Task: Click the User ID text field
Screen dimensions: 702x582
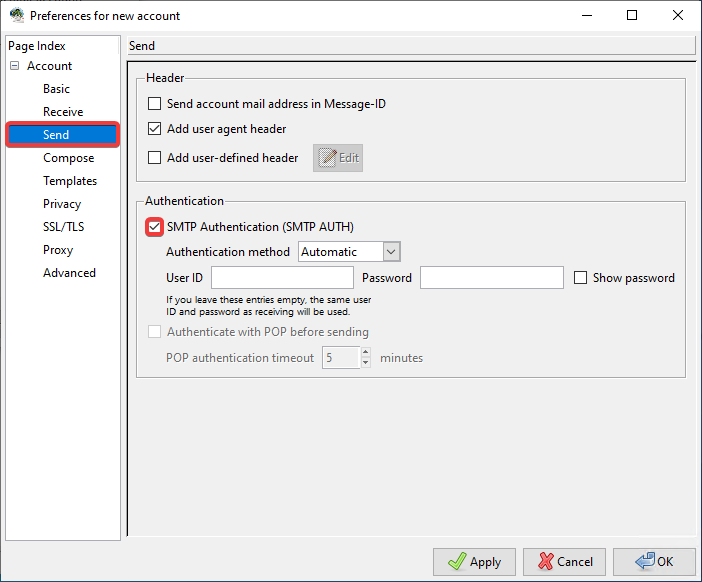Action: [282, 278]
